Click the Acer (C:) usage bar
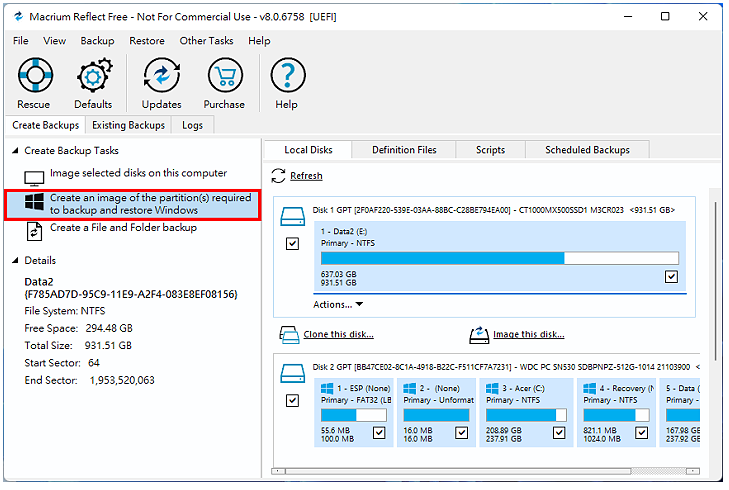 click(526, 415)
